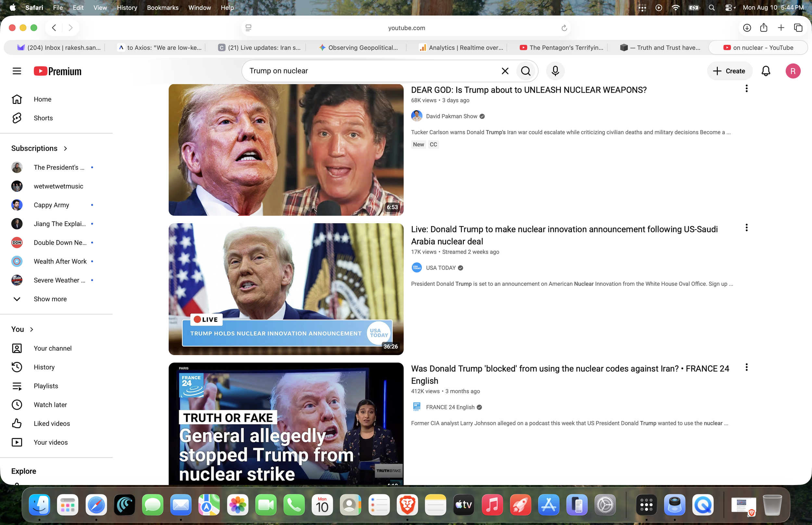Switch to The Pentagon's Terrifying tab
The height and width of the screenshot is (525, 812).
pos(561,48)
